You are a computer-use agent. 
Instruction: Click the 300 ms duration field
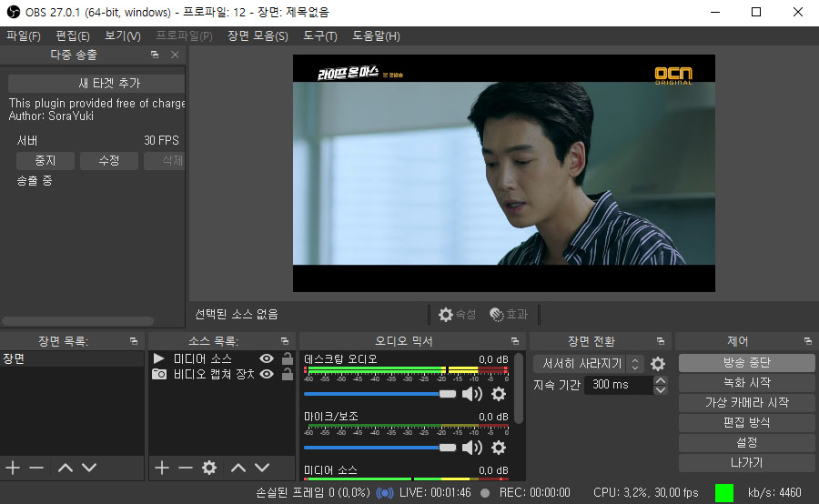pyautogui.click(x=619, y=385)
